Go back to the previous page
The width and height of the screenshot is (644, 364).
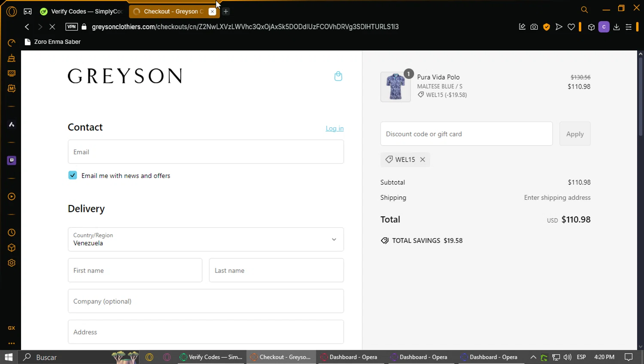27,27
